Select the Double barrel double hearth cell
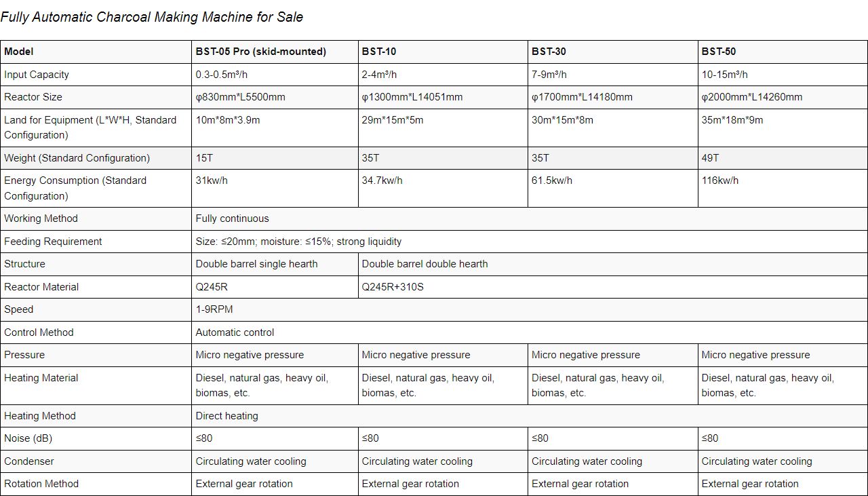This screenshot has height=496, width=868. [x=613, y=264]
